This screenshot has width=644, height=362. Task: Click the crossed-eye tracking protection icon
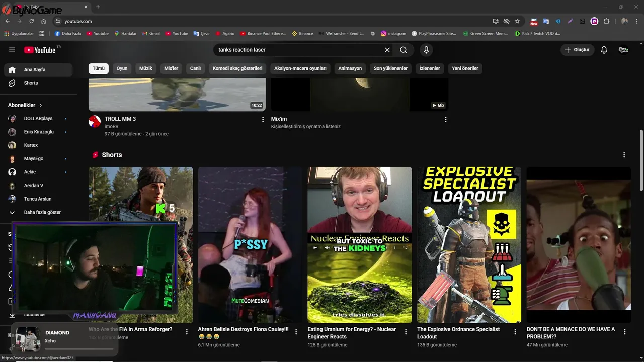click(506, 21)
